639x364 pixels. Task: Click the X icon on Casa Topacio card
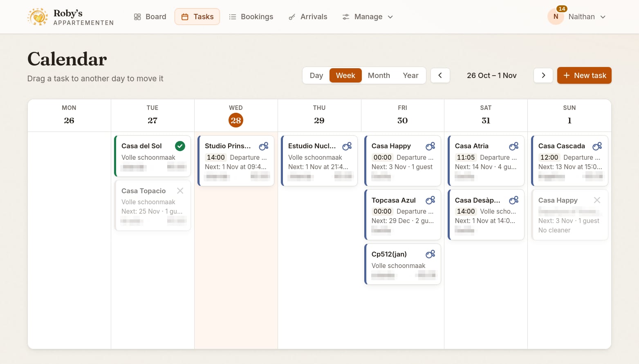pos(180,191)
